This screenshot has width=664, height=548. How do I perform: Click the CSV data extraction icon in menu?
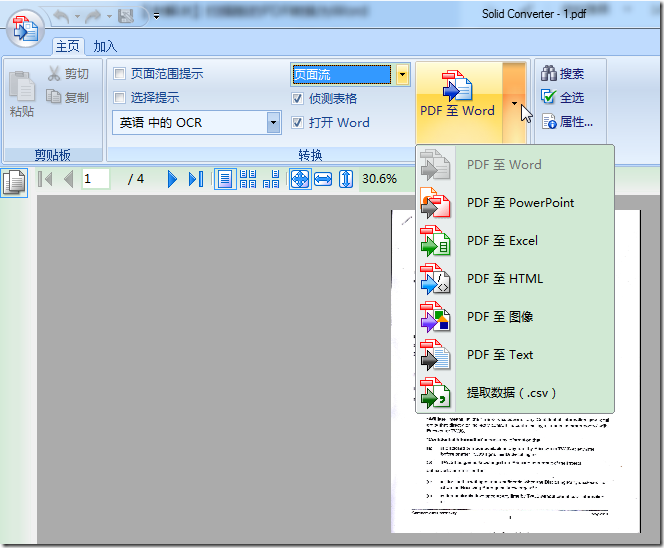coord(436,393)
